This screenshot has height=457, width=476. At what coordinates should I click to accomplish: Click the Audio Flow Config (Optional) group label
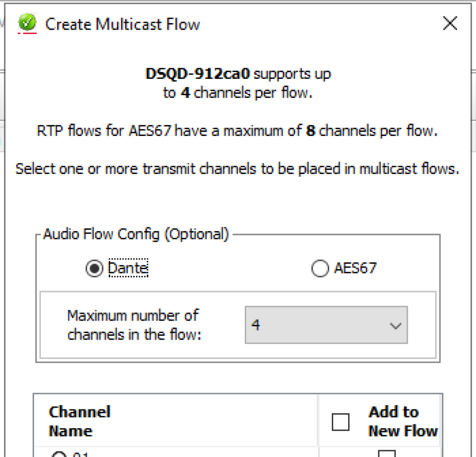tap(136, 234)
